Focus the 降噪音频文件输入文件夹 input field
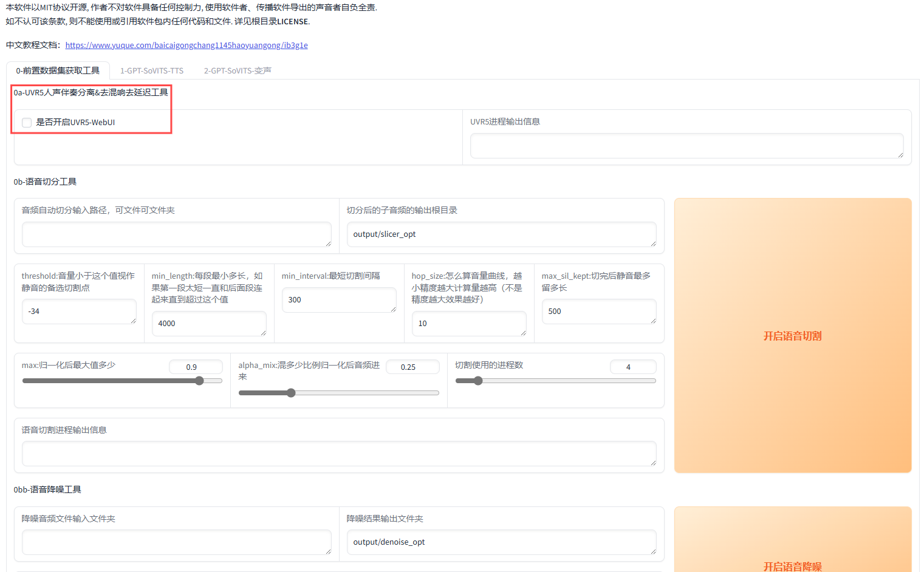The width and height of the screenshot is (924, 572). [x=177, y=542]
